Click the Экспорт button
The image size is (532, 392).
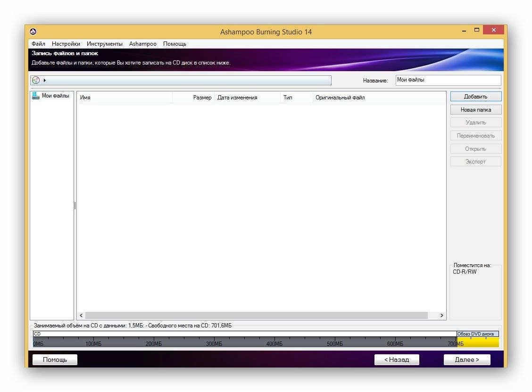(476, 162)
